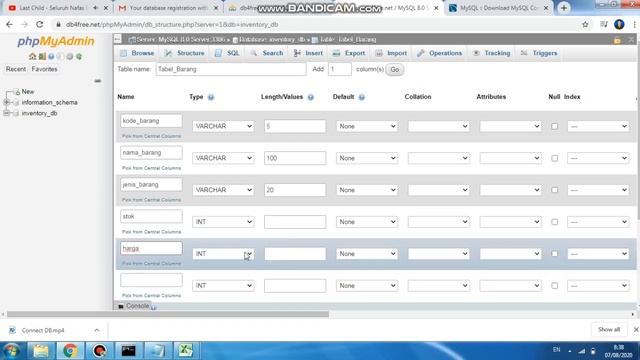This screenshot has height=360, width=640.
Task: Open Index dropdown for kode_barang
Action: [598, 126]
